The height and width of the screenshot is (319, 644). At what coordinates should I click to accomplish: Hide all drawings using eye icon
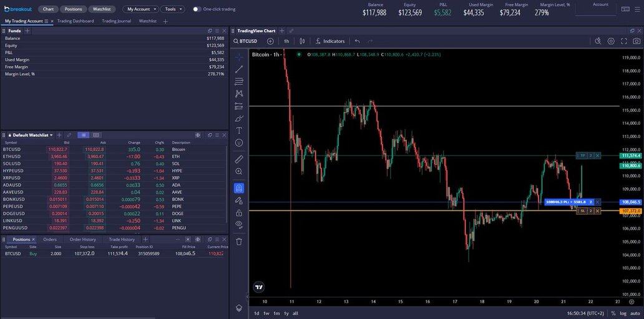pyautogui.click(x=239, y=224)
